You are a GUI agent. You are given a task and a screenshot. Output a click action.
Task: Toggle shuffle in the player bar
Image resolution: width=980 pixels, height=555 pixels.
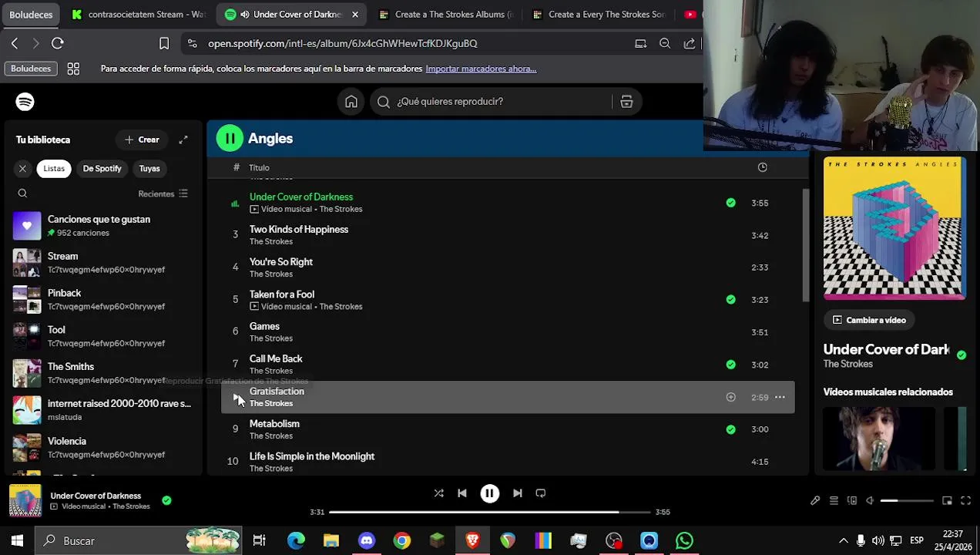[438, 493]
